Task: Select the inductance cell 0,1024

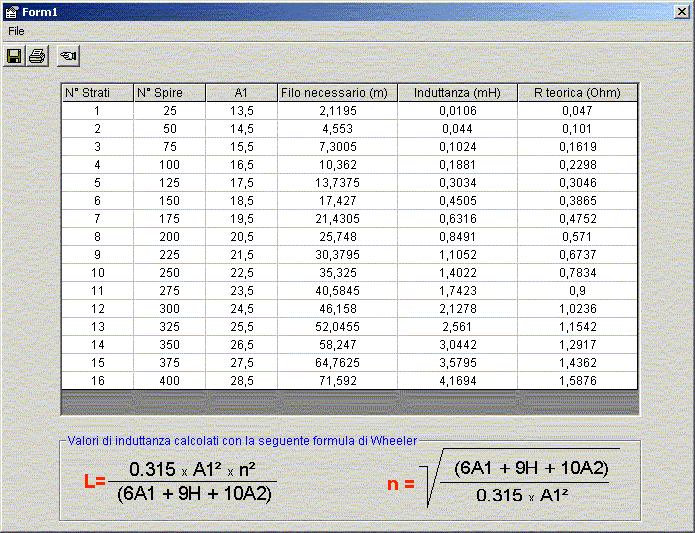Action: click(458, 147)
